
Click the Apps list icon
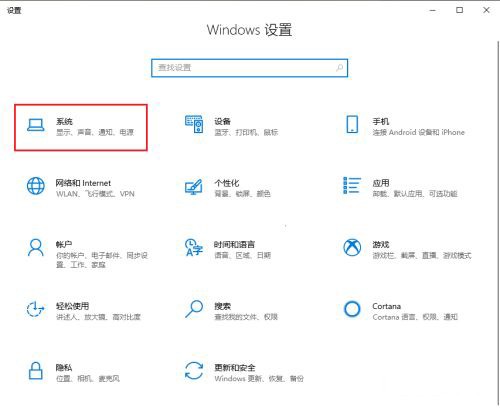point(352,185)
